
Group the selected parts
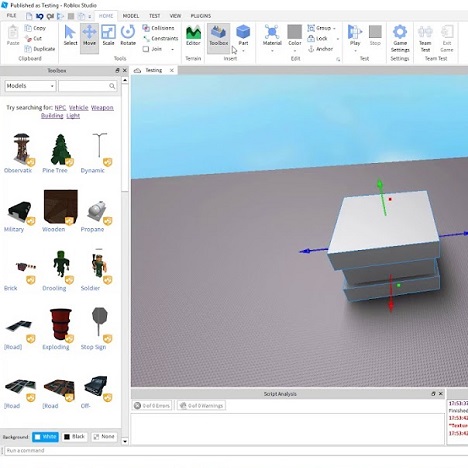319,28
